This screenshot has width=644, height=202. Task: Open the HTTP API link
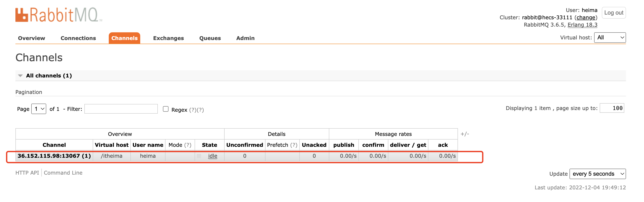pos(27,173)
